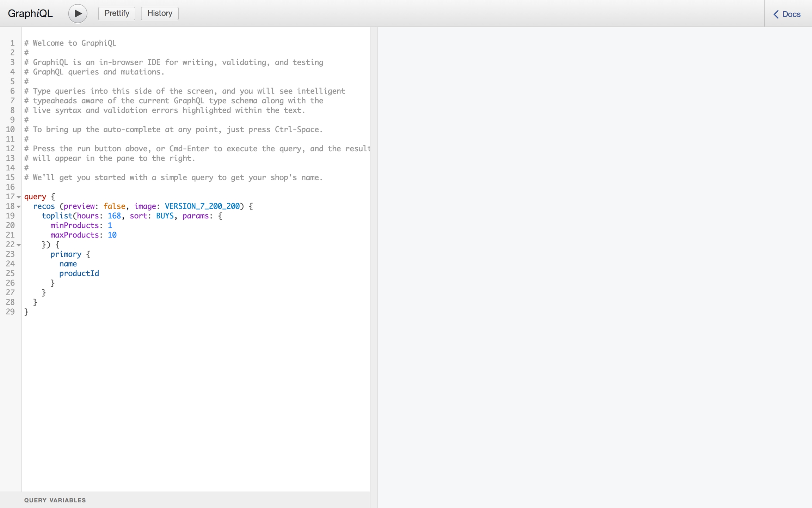Click the Prettify button
The width and height of the screenshot is (812, 508).
click(117, 13)
